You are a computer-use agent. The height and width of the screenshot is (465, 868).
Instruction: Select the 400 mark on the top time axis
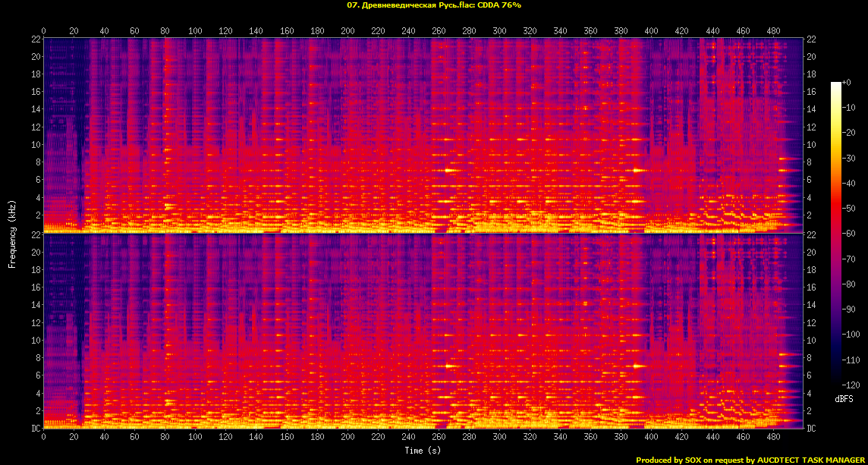point(653,31)
